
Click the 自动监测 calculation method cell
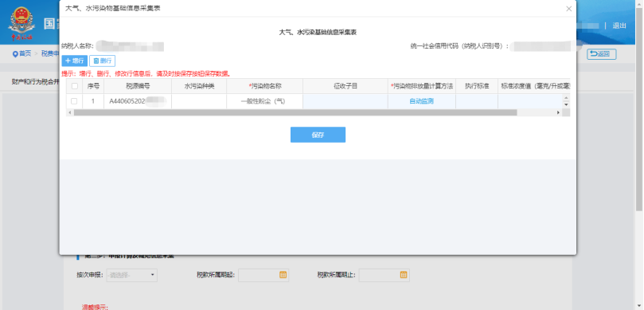click(421, 101)
